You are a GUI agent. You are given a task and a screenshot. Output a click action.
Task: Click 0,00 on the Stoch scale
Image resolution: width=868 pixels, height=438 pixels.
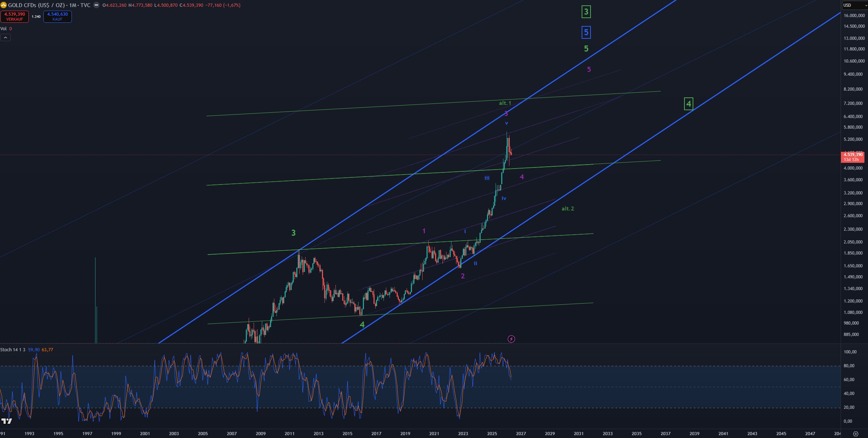coord(848,421)
